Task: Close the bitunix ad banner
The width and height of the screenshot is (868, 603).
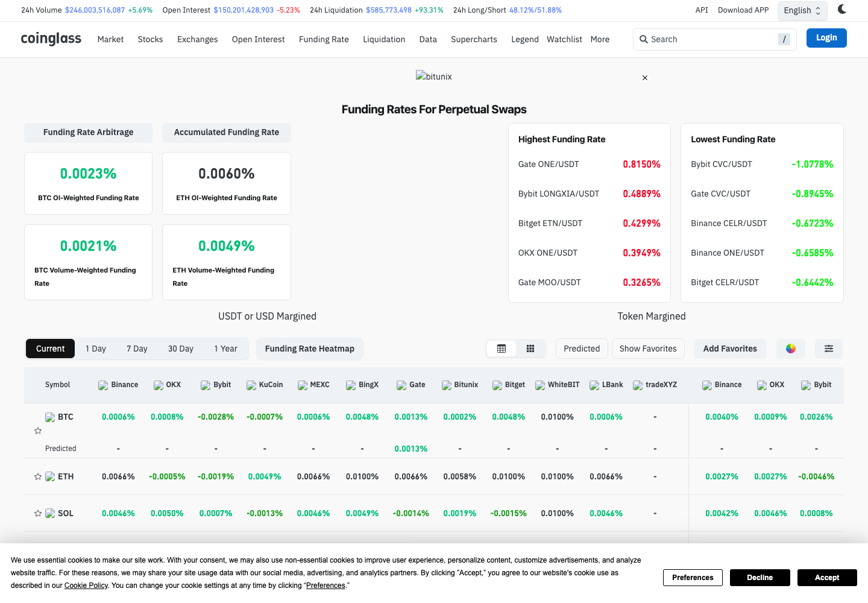Action: [645, 78]
